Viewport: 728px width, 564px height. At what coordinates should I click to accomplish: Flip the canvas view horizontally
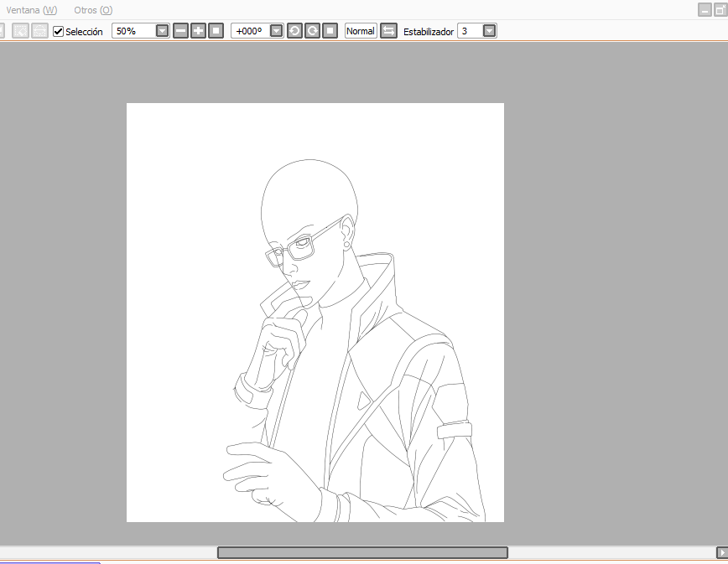click(388, 31)
